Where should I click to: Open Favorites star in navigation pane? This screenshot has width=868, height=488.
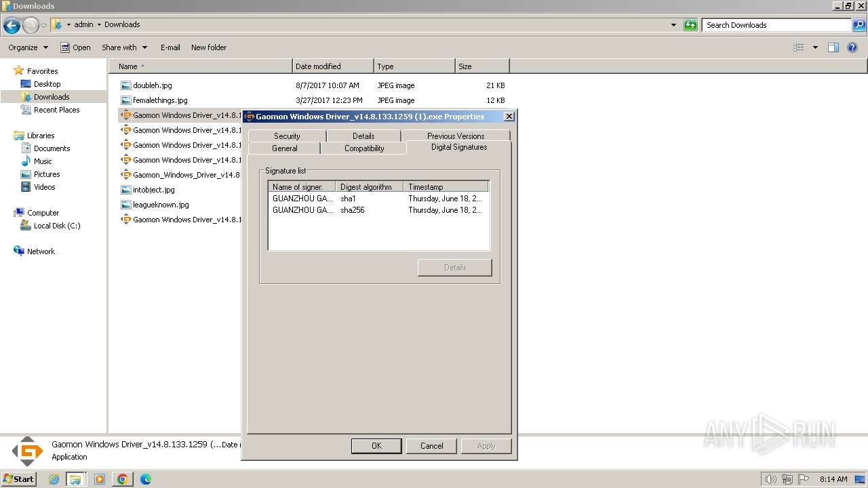point(19,70)
